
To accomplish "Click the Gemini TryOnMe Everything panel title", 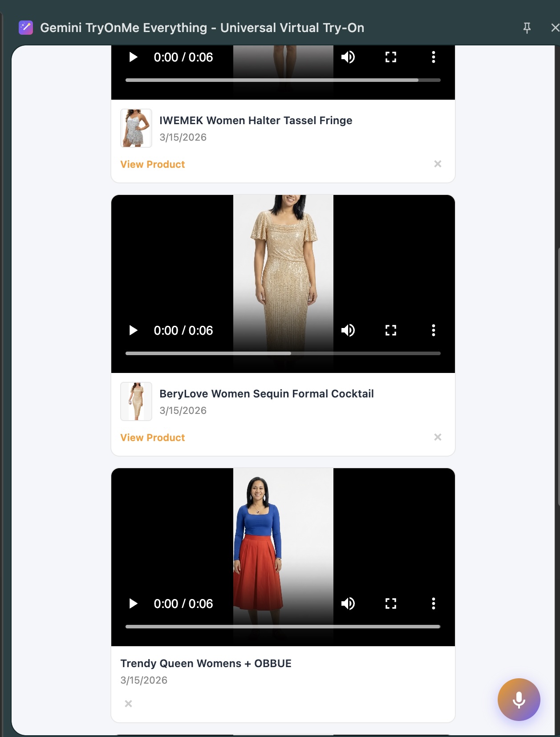I will [202, 28].
